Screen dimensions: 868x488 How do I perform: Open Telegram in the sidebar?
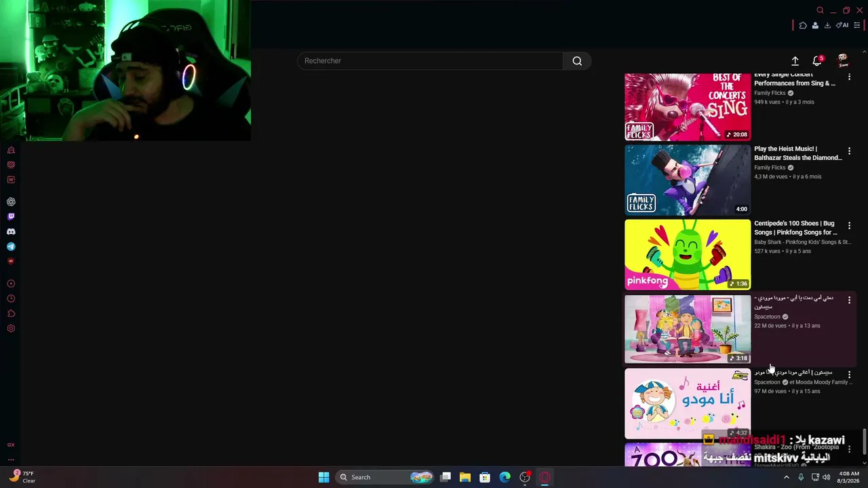11,247
